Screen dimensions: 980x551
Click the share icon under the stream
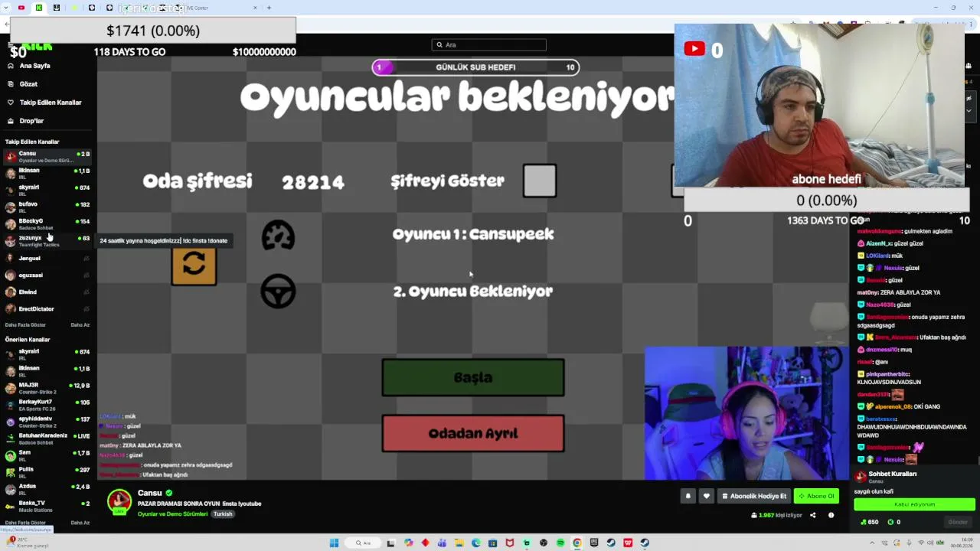813,515
